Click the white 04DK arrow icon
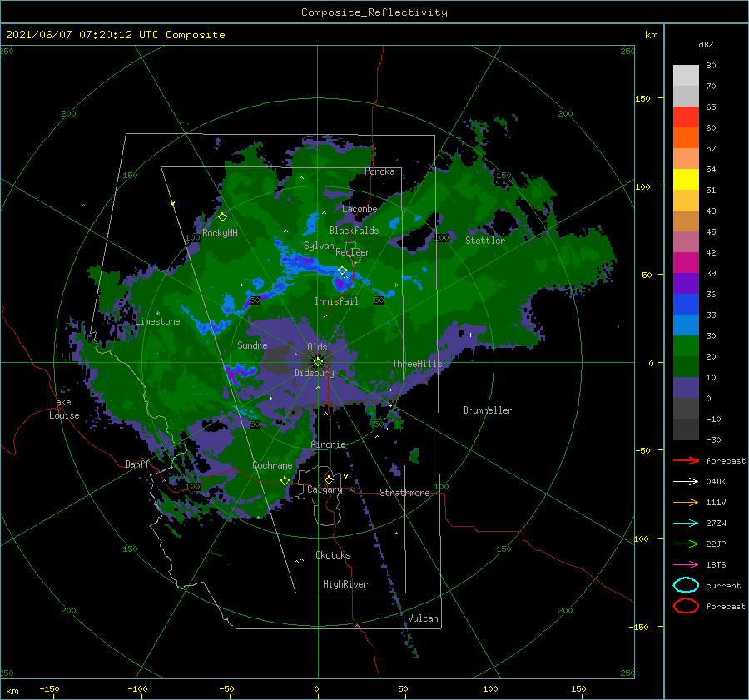This screenshot has height=700, width=749. [686, 481]
